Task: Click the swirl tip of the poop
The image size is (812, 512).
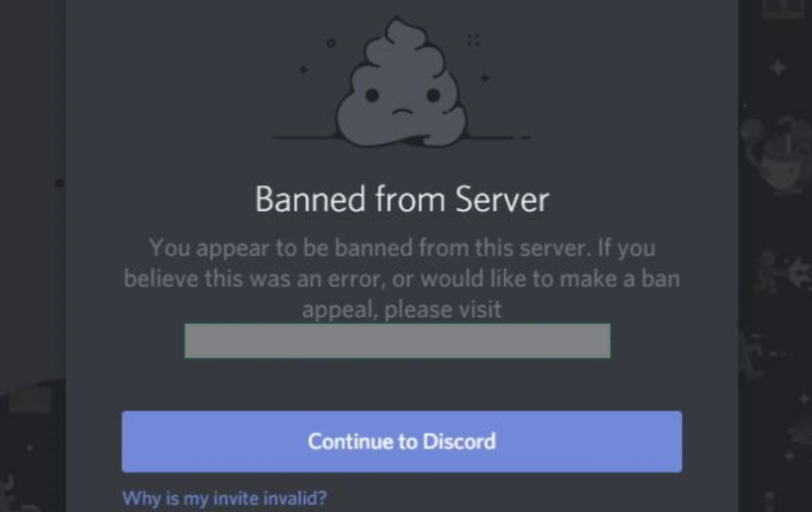Action: click(398, 25)
